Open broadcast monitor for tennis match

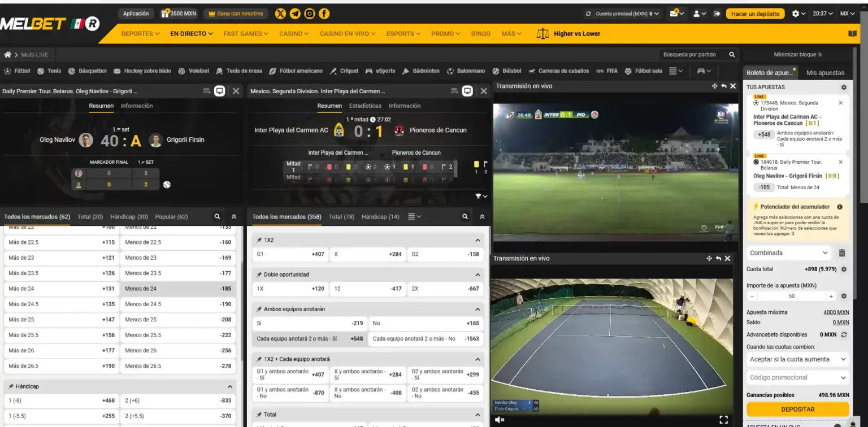click(220, 91)
